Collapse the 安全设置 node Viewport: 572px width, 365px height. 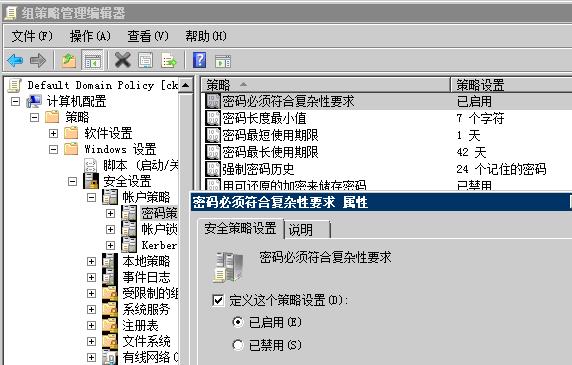pyautogui.click(x=73, y=181)
